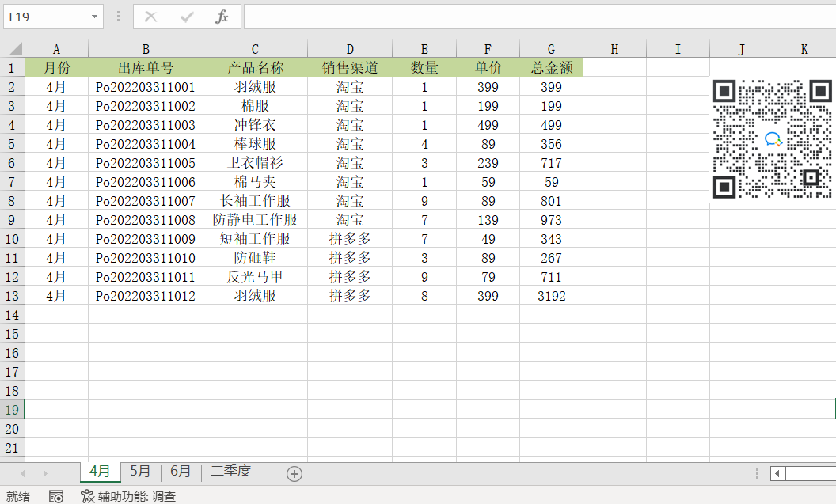Screen dimensions: 836x504
Task: Select column D header
Action: [350, 49]
